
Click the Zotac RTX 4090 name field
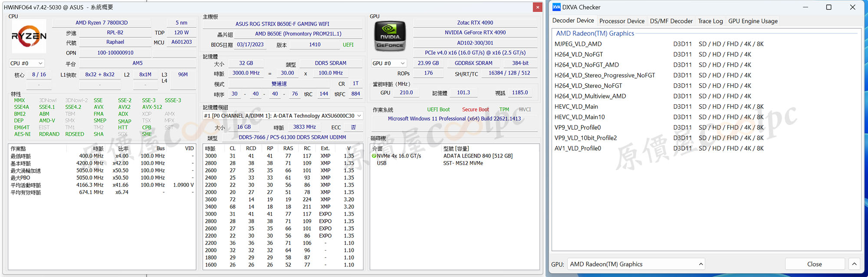[x=475, y=23]
